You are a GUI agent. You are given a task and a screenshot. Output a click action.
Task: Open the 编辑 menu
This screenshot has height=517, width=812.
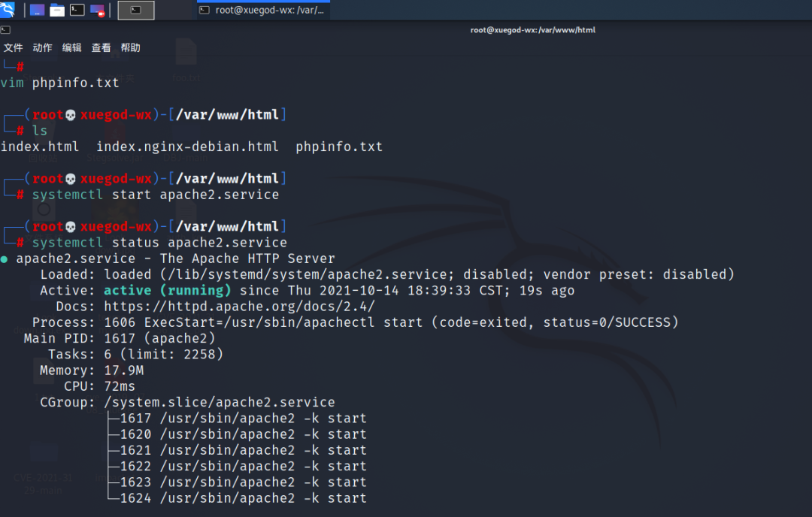coord(72,47)
